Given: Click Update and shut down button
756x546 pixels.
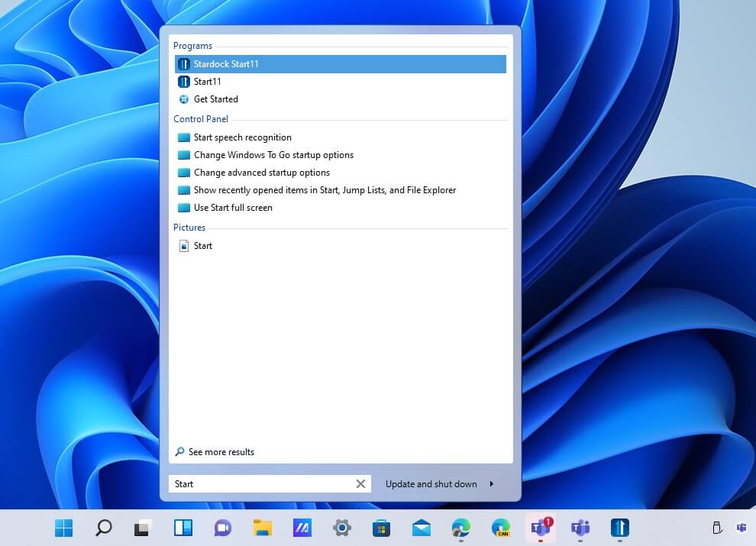Looking at the screenshot, I should [431, 484].
